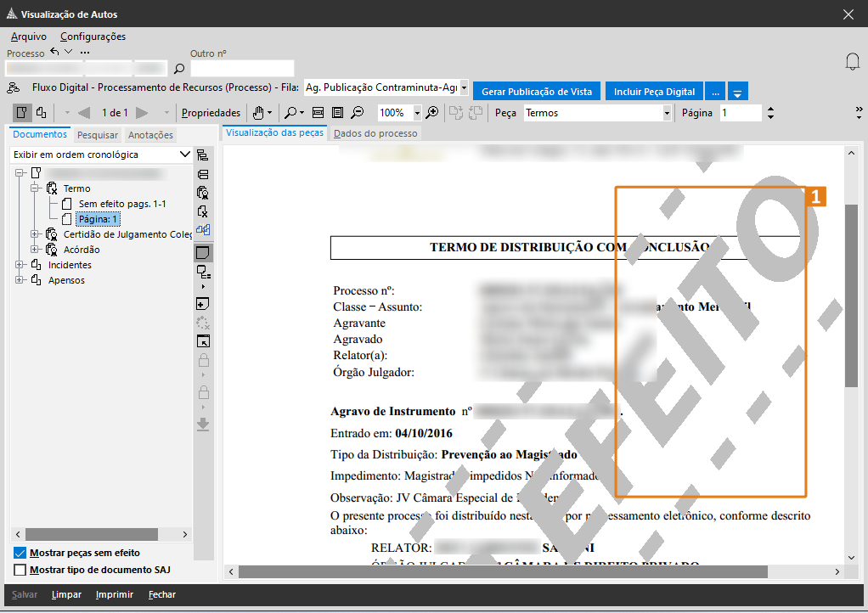Open the 100% zoom level dropdown
This screenshot has width=868, height=613.
tap(417, 113)
